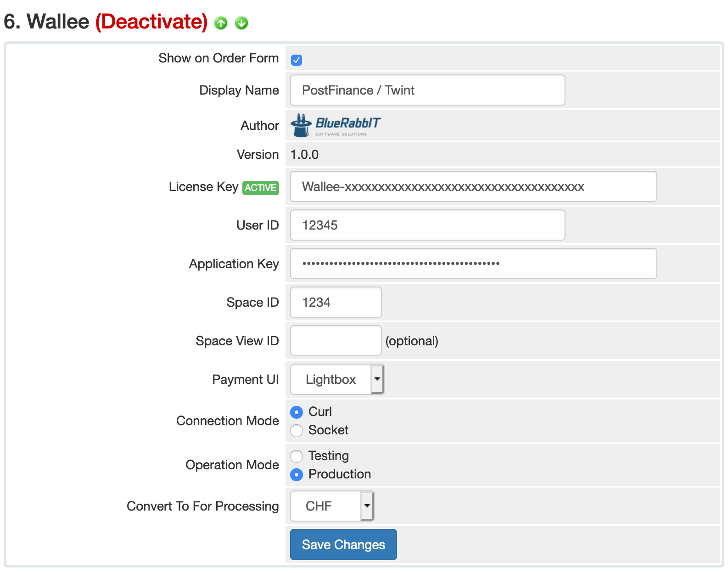Click the Application Key password field

[x=473, y=264]
